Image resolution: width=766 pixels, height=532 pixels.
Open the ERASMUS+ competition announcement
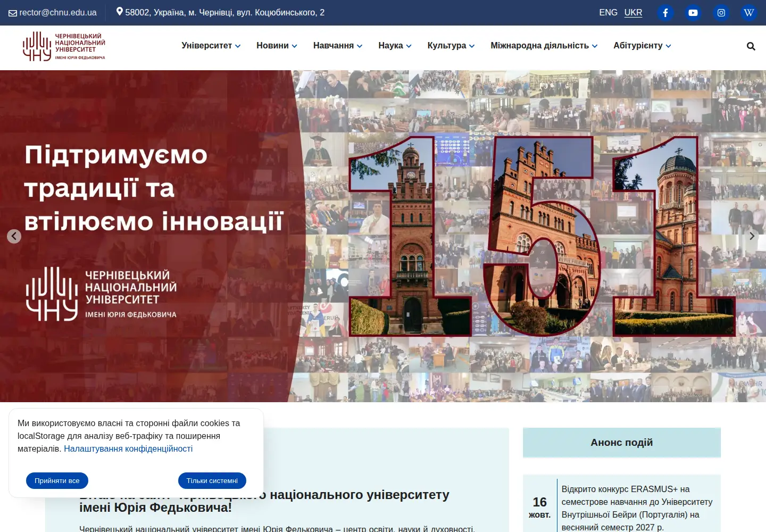tap(637, 508)
